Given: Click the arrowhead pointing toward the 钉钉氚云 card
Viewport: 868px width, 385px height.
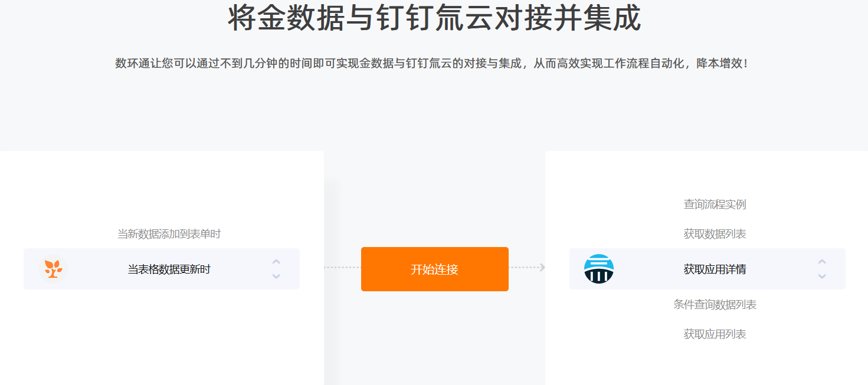Looking at the screenshot, I should (x=542, y=268).
